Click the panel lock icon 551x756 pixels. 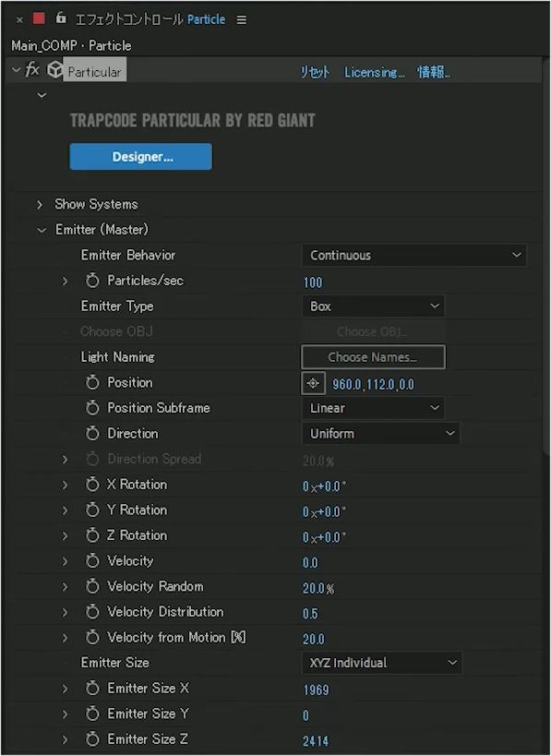[x=60, y=18]
